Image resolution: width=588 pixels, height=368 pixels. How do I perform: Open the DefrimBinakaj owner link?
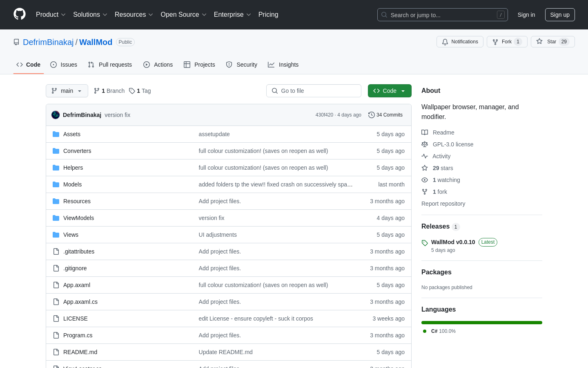[x=48, y=42]
